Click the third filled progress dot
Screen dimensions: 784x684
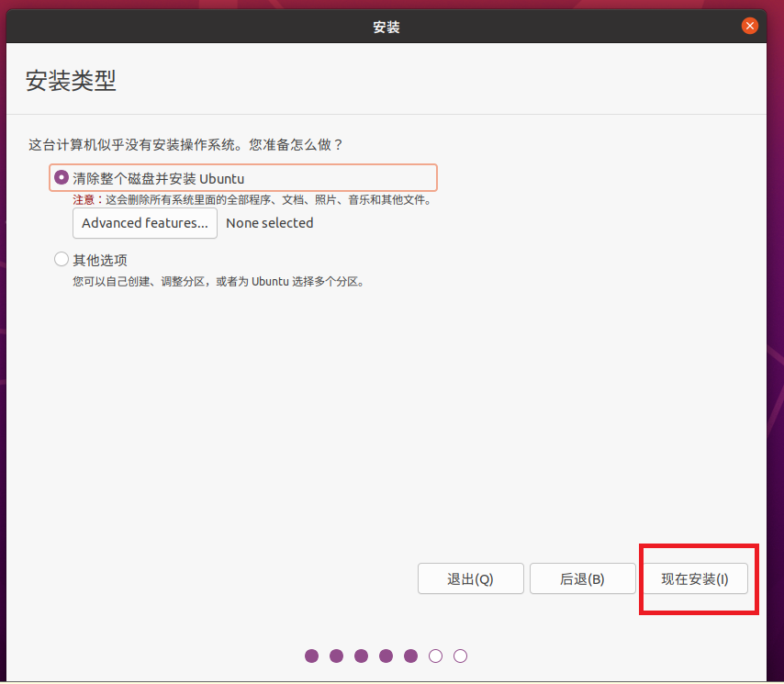point(362,656)
